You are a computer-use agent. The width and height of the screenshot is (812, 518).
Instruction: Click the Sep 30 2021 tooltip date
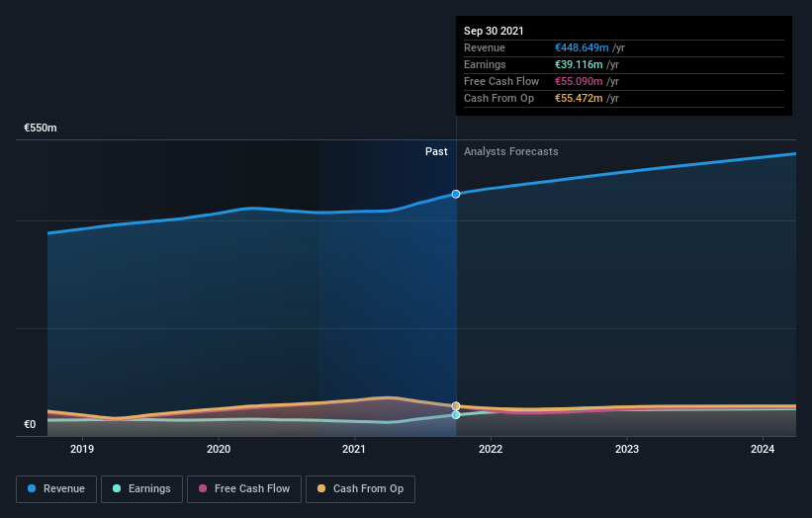click(494, 31)
